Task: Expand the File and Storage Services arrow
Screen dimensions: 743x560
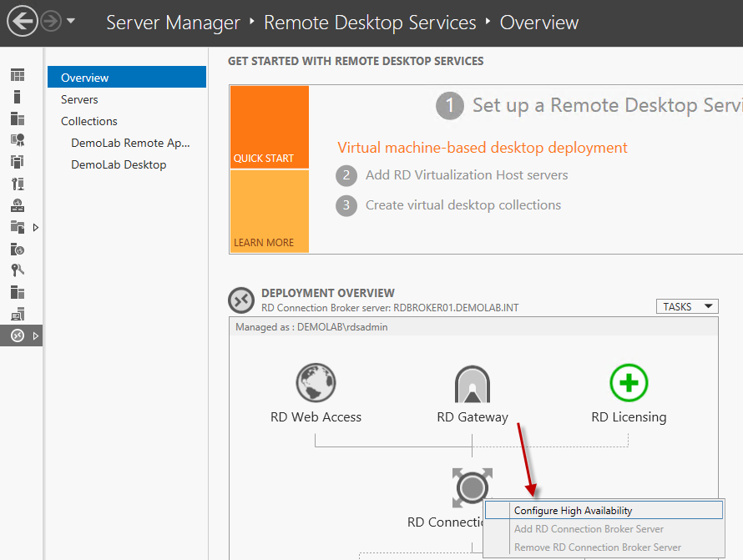Action: [35, 227]
